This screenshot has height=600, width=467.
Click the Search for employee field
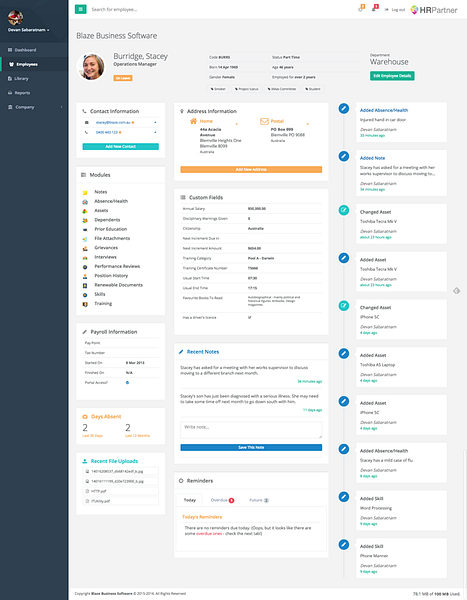[x=114, y=9]
